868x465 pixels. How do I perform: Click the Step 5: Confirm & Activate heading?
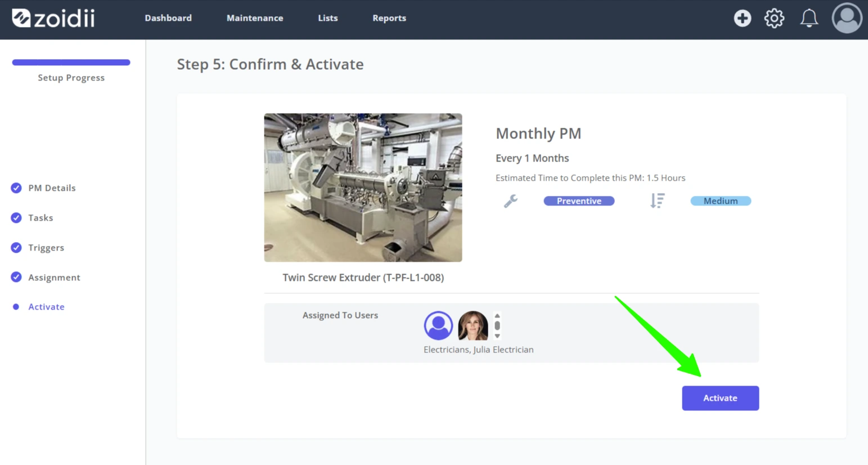[270, 64]
